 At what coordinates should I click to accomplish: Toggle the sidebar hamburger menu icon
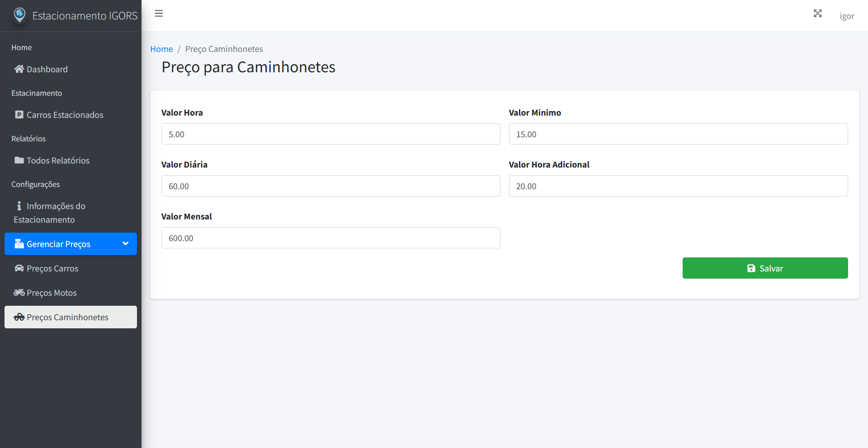click(x=159, y=14)
